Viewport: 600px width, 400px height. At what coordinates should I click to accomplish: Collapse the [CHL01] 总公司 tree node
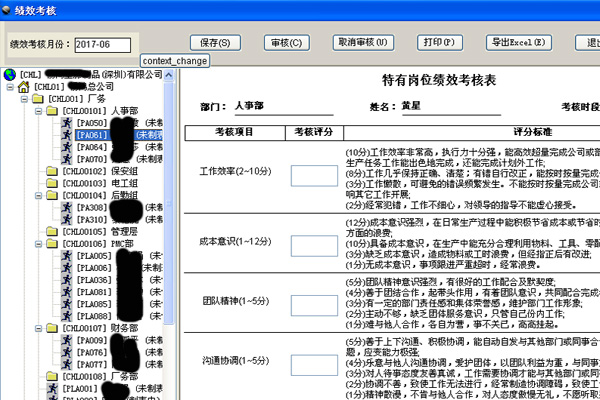coord(10,87)
